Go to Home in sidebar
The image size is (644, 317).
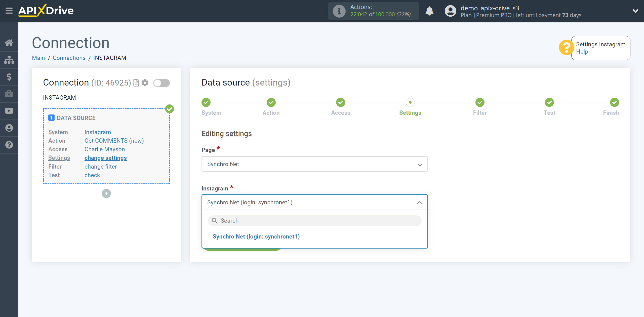click(x=9, y=43)
